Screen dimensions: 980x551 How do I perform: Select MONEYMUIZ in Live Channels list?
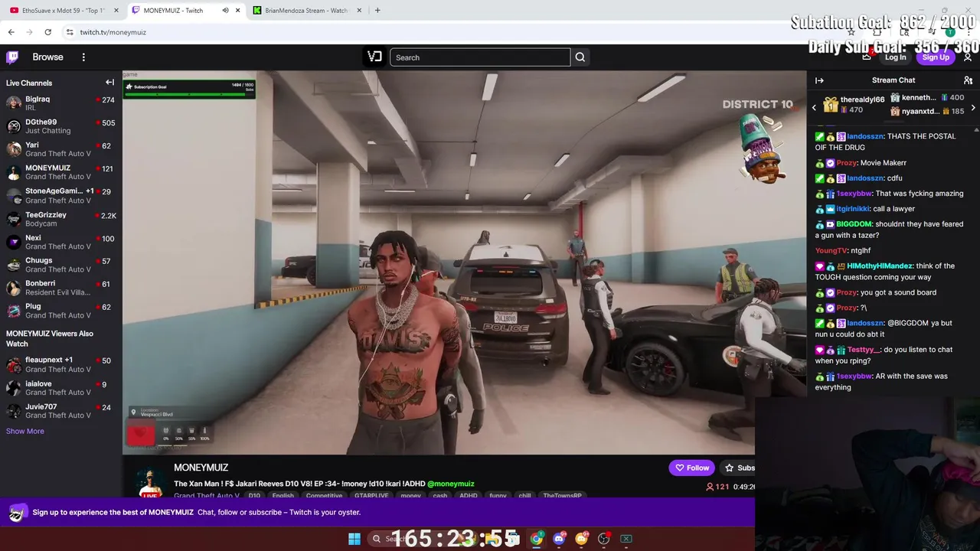tap(60, 172)
